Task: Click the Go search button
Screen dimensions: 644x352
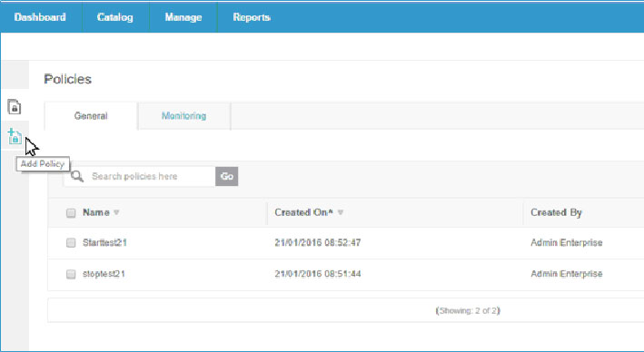Action: click(227, 176)
